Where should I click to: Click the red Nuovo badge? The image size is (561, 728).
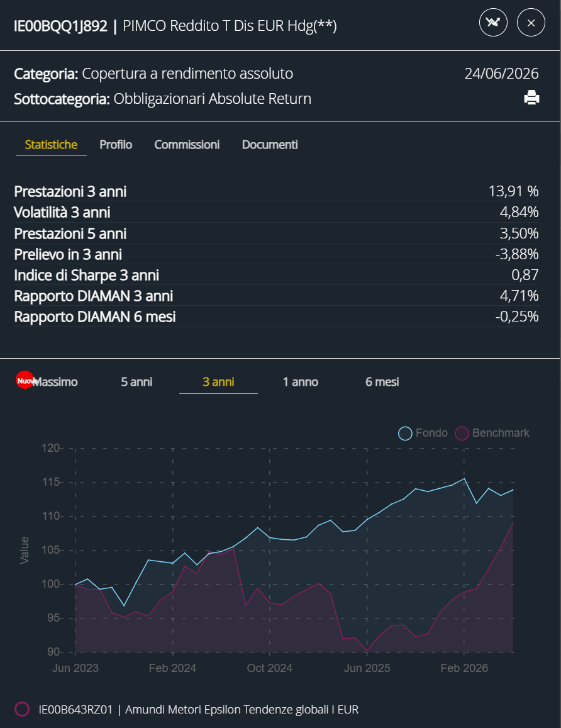(25, 380)
